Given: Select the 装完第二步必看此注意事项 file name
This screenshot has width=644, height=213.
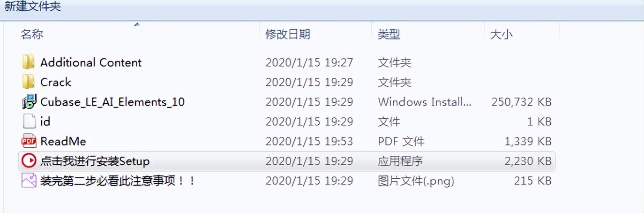Looking at the screenshot, I should [118, 181].
